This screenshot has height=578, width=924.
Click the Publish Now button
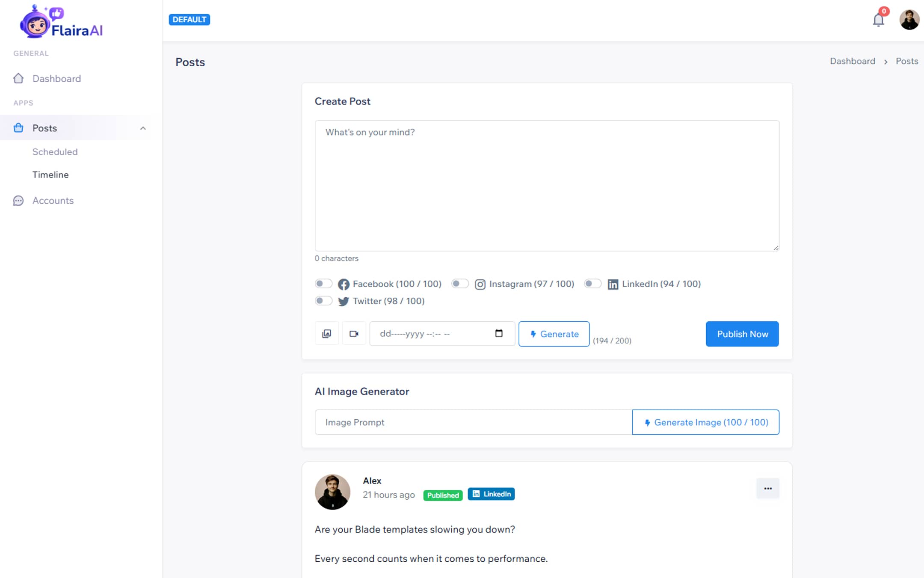pyautogui.click(x=742, y=334)
